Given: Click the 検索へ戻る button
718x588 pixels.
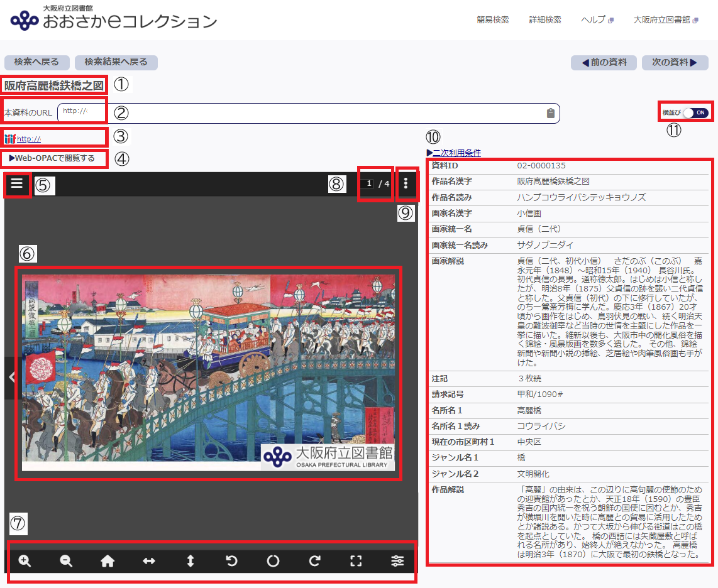Looking at the screenshot, I should (x=36, y=62).
